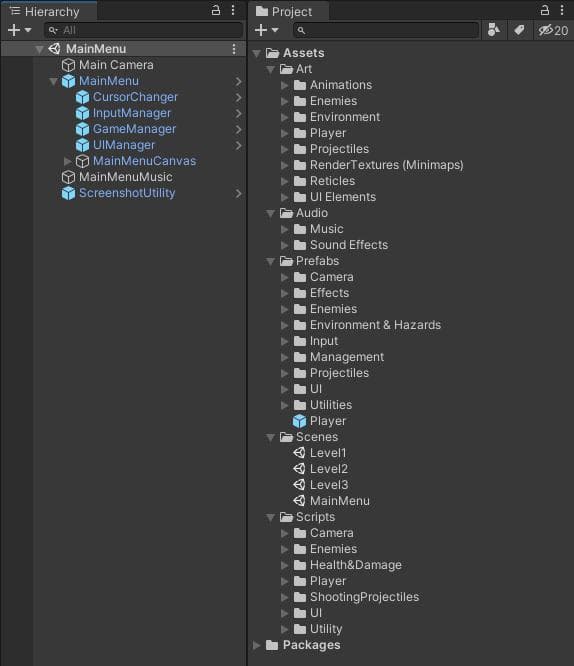Expand the Packages folder
Screen dimensions: 574x666
(257, 645)
